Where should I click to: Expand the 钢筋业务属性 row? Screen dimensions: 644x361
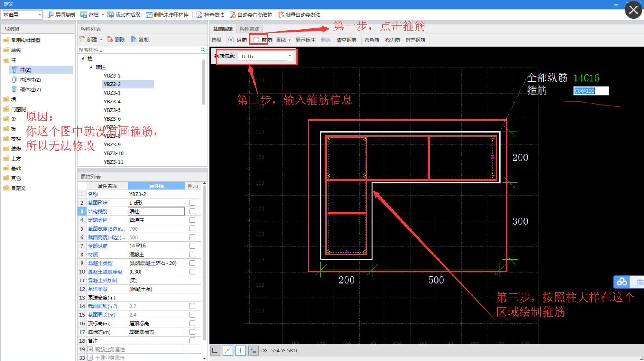(90, 349)
